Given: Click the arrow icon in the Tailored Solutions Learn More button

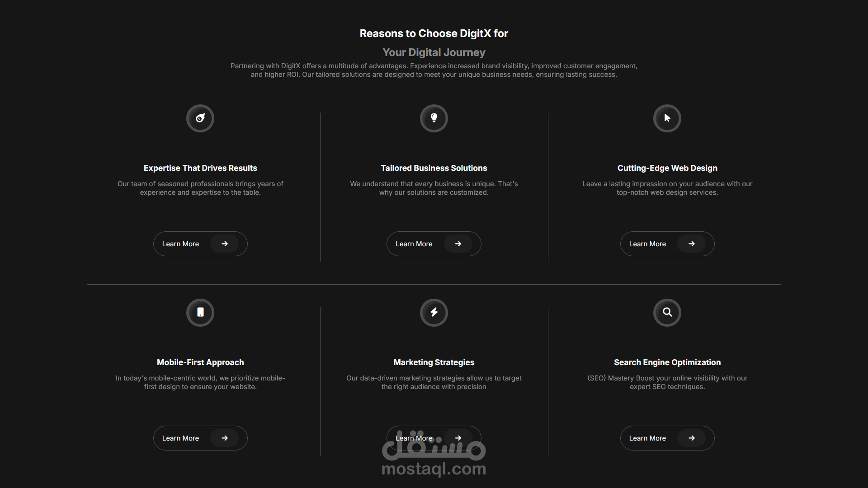Looking at the screenshot, I should [458, 244].
